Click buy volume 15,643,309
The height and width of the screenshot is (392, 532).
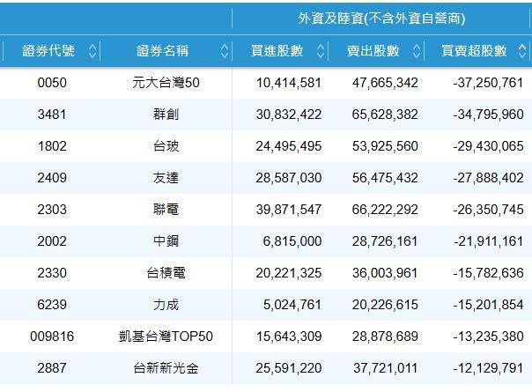289,337
